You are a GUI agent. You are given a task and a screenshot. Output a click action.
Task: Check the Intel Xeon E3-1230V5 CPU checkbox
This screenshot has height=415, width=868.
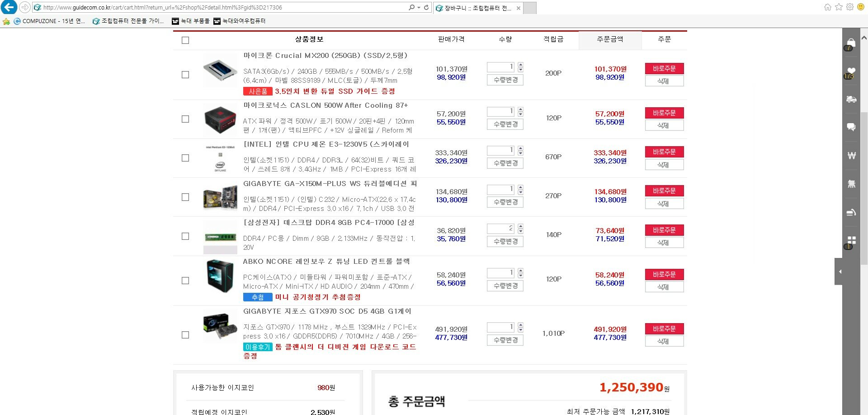coord(185,158)
